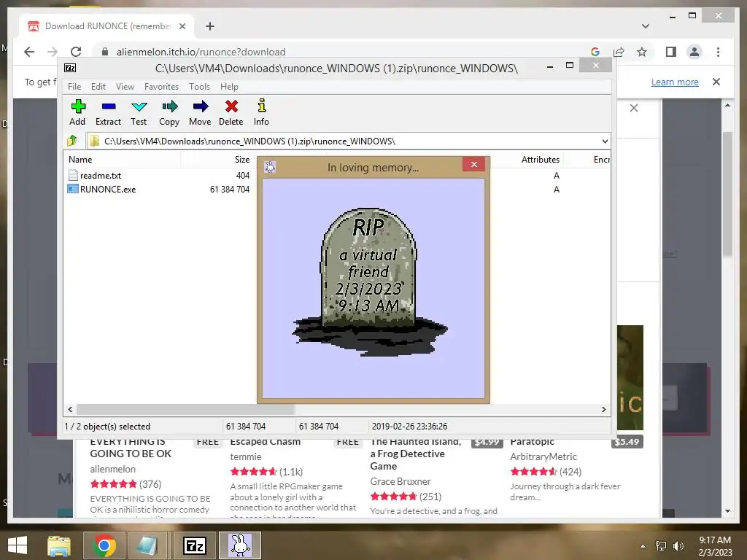
Task: Click the Chrome page vertical scrollbar thumb
Action: coord(727,194)
